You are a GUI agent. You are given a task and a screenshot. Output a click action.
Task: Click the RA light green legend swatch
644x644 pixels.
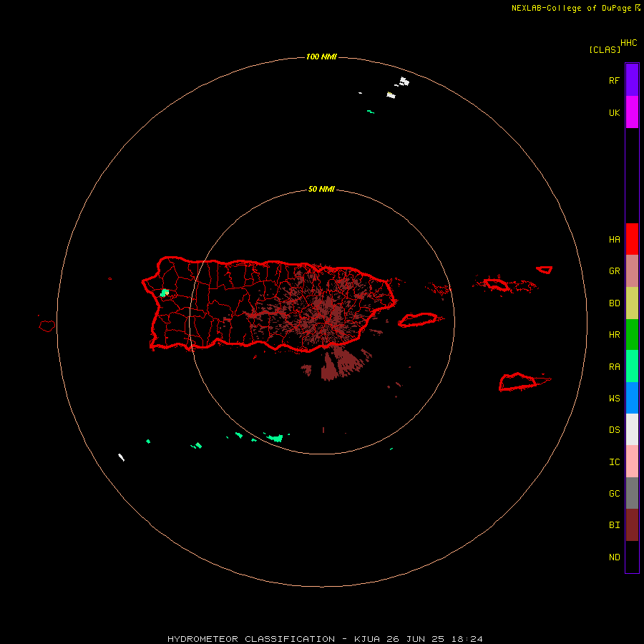[632, 366]
